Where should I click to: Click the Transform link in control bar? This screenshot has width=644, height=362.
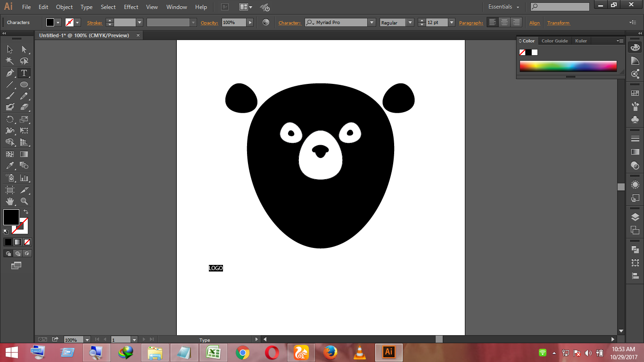tap(558, 23)
